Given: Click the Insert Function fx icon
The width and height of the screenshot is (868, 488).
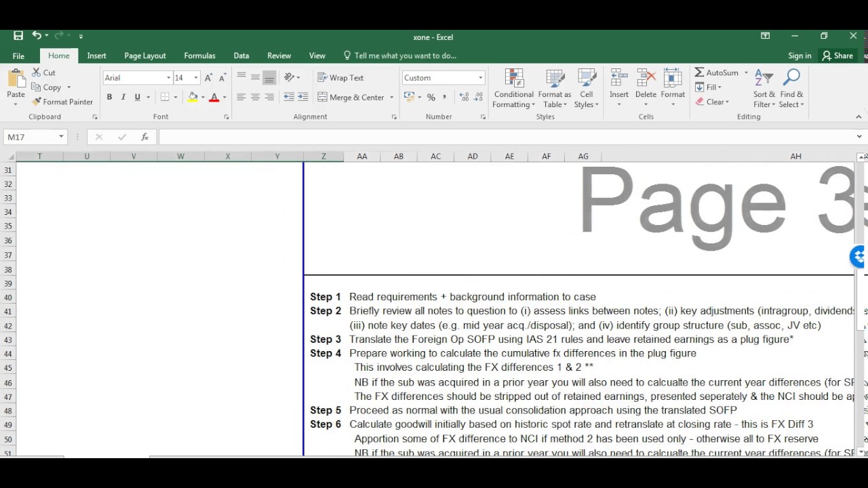Looking at the screenshot, I should click(144, 137).
